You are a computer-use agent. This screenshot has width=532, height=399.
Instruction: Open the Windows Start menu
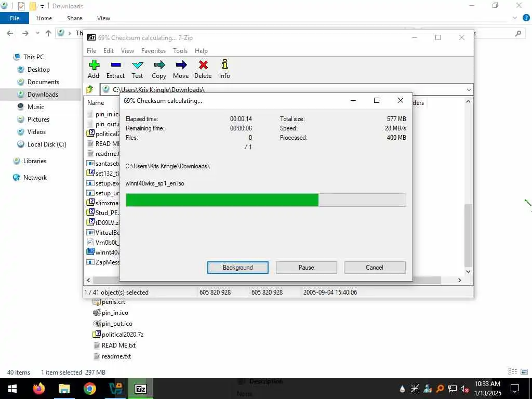pyautogui.click(x=12, y=389)
